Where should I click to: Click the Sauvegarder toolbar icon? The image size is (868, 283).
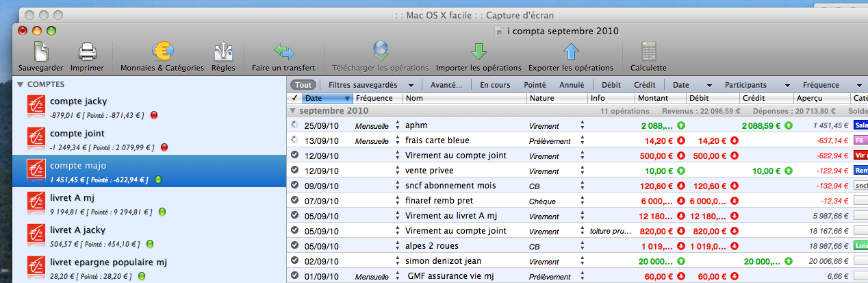click(x=40, y=52)
